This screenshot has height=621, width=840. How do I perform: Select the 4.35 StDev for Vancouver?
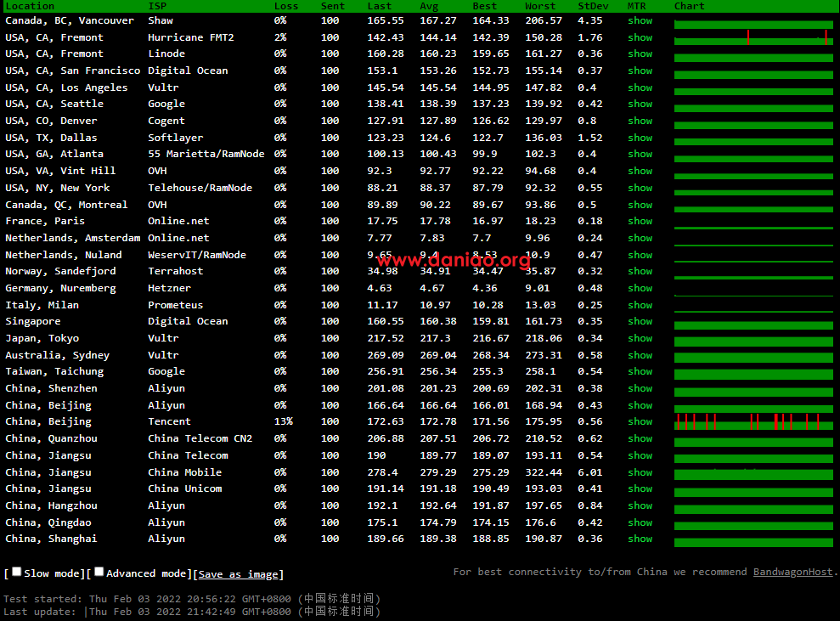[x=590, y=20]
